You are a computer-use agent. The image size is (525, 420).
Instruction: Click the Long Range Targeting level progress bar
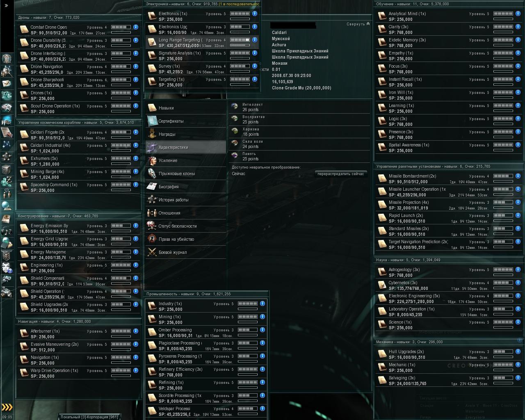pyautogui.click(x=240, y=40)
